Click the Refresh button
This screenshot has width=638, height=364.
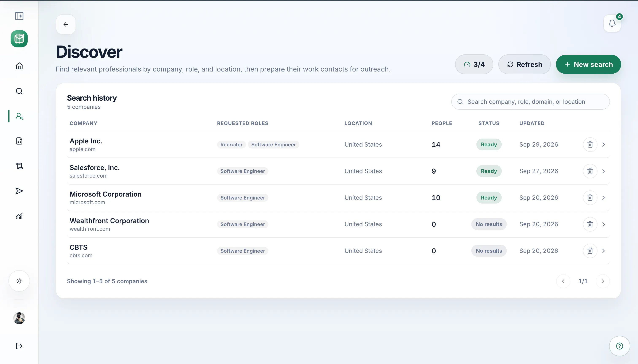coord(524,65)
